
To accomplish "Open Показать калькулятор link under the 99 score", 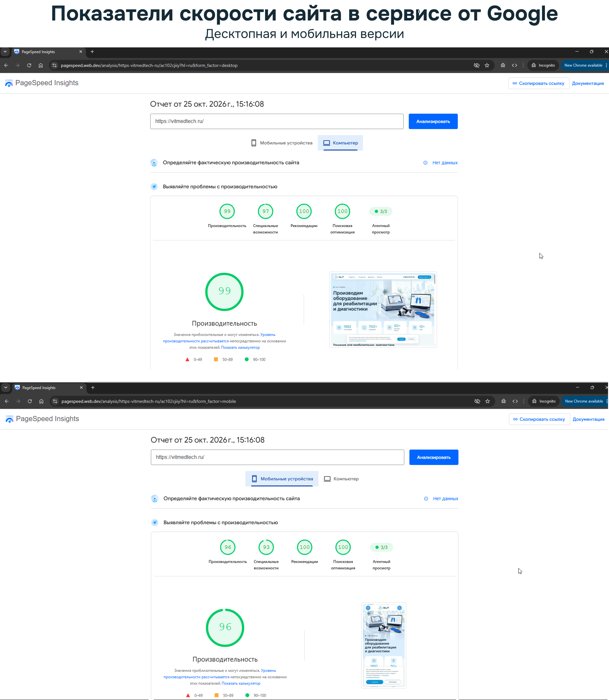I will point(240,347).
